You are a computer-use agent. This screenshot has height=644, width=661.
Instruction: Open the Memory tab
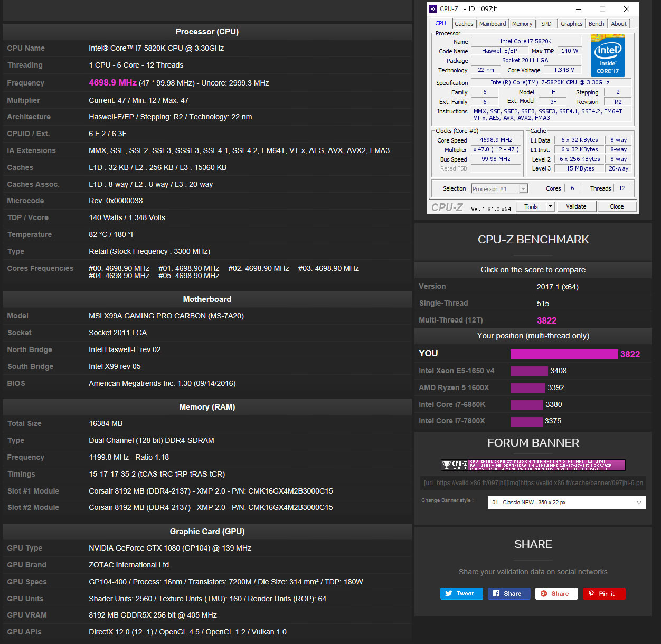522,24
